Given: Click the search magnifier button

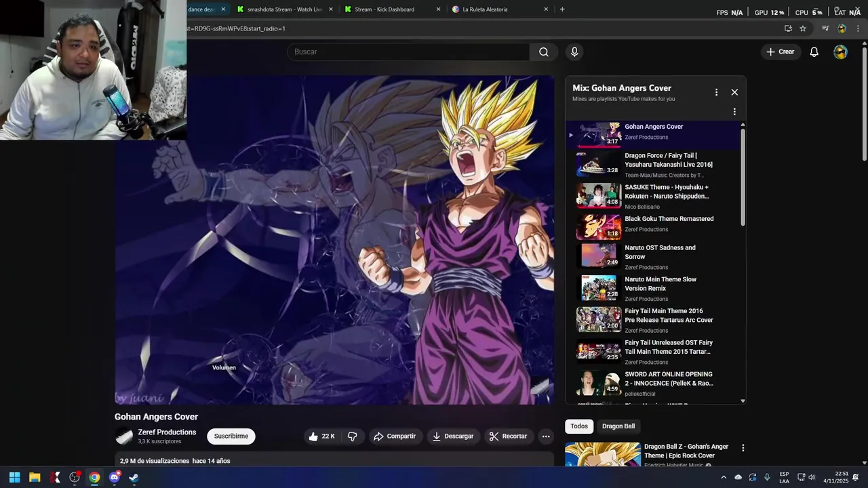Looking at the screenshot, I should coord(544,52).
